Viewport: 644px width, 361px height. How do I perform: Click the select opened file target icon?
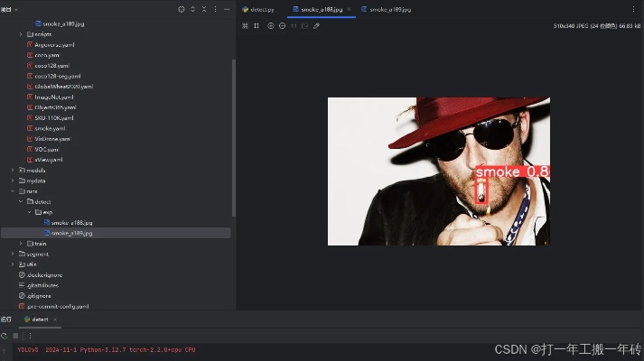click(x=182, y=9)
